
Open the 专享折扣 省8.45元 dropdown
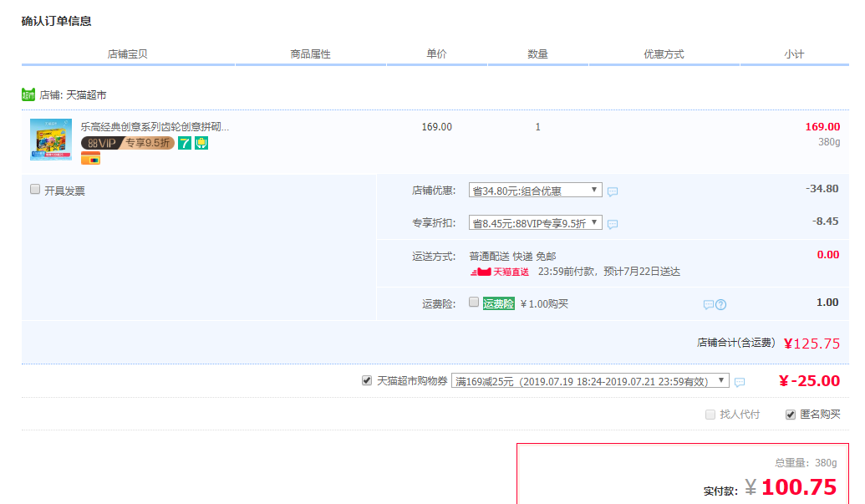[535, 223]
